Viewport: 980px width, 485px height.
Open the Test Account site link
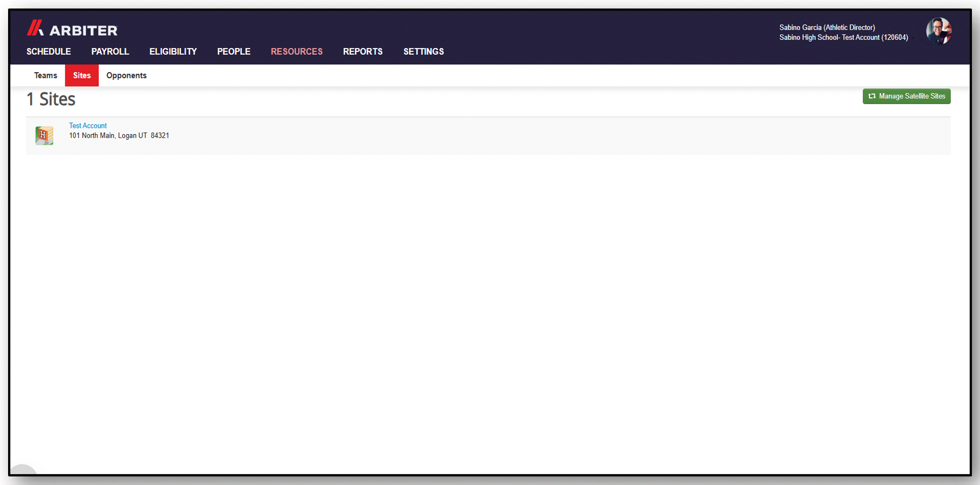88,126
